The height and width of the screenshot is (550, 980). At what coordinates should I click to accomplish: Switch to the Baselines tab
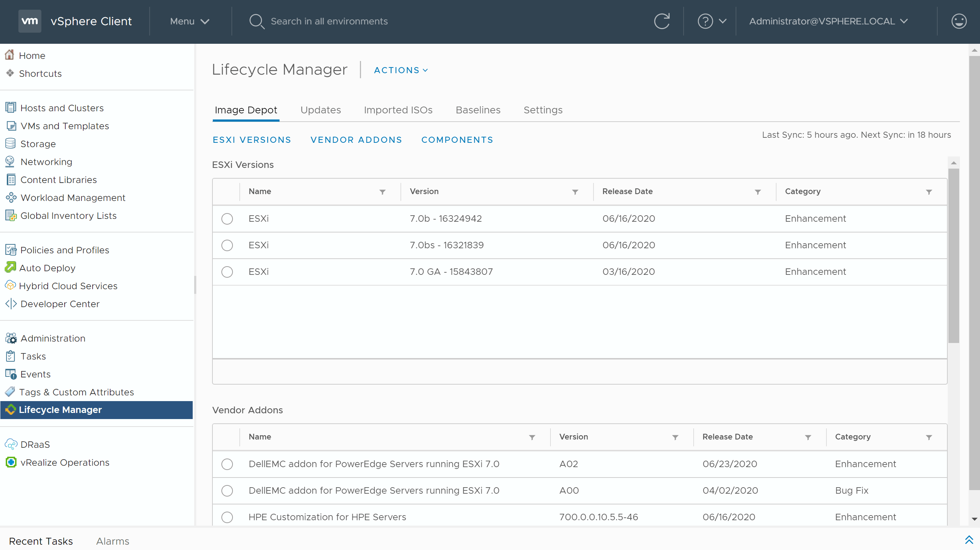[478, 110]
